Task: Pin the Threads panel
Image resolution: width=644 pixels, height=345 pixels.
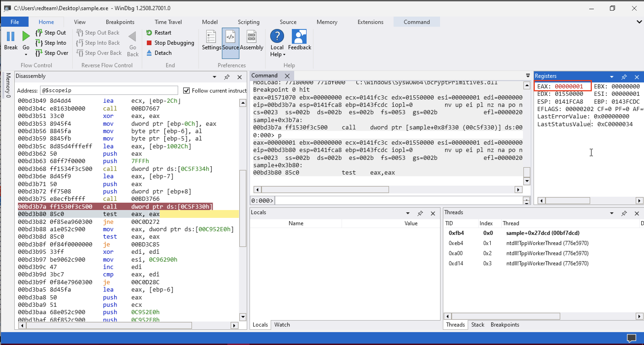Action: pos(624,213)
